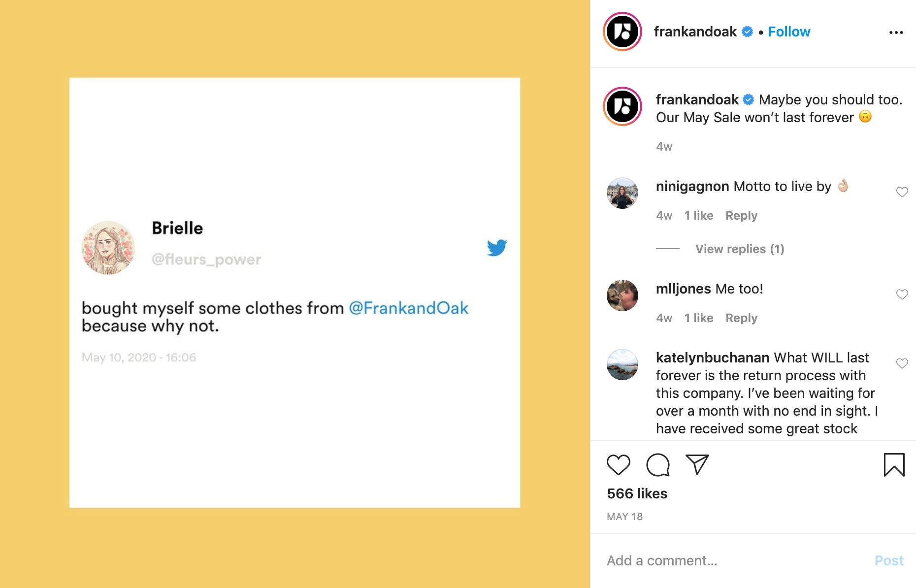The height and width of the screenshot is (588, 916).
Task: Save the post with the bookmark icon
Action: tap(894, 465)
